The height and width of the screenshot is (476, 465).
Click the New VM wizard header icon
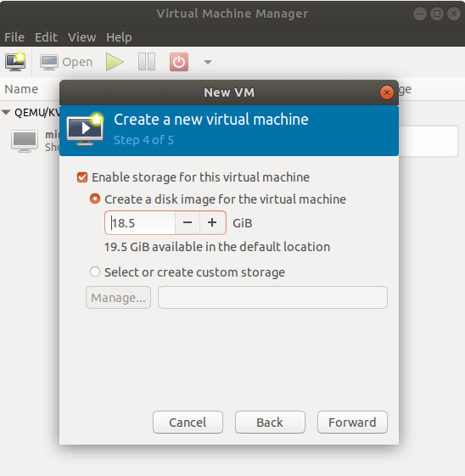click(x=86, y=129)
